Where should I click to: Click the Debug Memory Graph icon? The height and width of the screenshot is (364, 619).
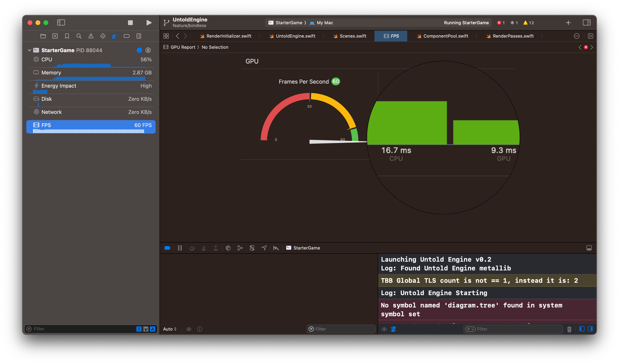[x=240, y=248]
